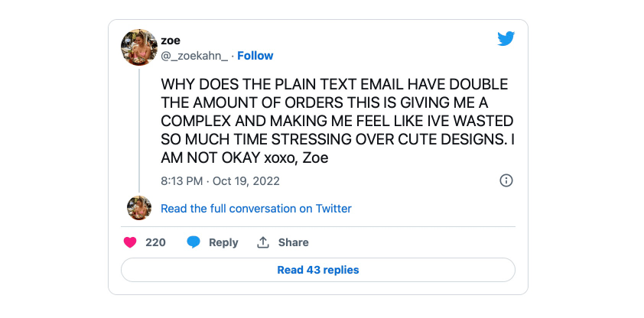Click the reply speech bubble icon
644x318 pixels.
click(194, 242)
